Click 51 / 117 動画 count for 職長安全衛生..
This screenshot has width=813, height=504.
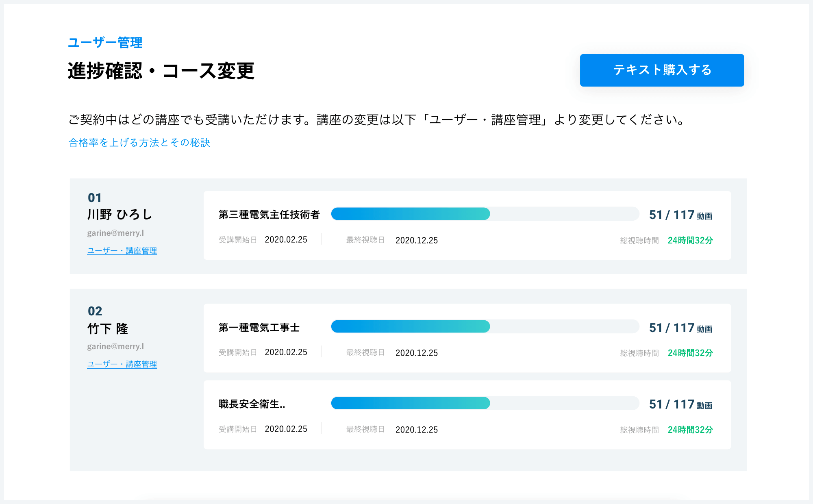coord(680,404)
